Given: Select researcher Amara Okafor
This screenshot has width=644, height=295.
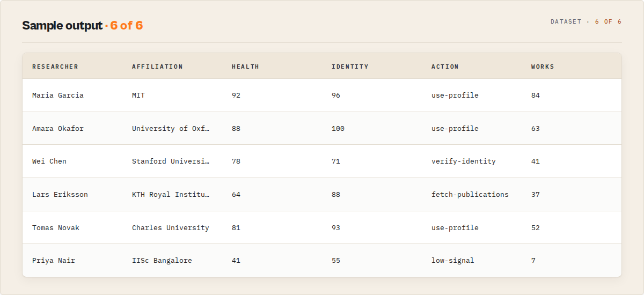Looking at the screenshot, I should tap(58, 129).
